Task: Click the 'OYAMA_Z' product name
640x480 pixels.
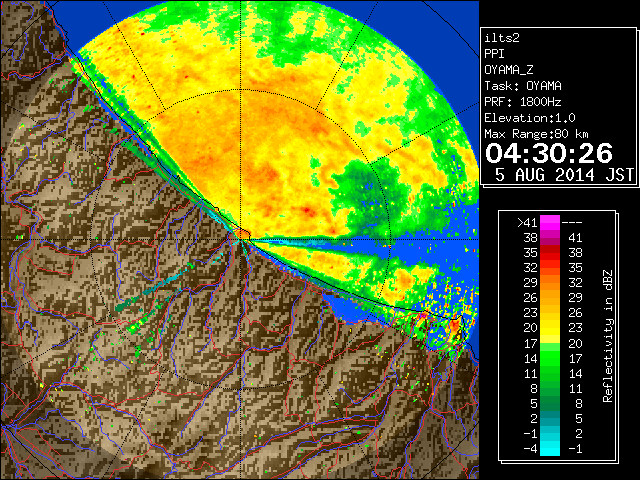Action: pos(509,70)
